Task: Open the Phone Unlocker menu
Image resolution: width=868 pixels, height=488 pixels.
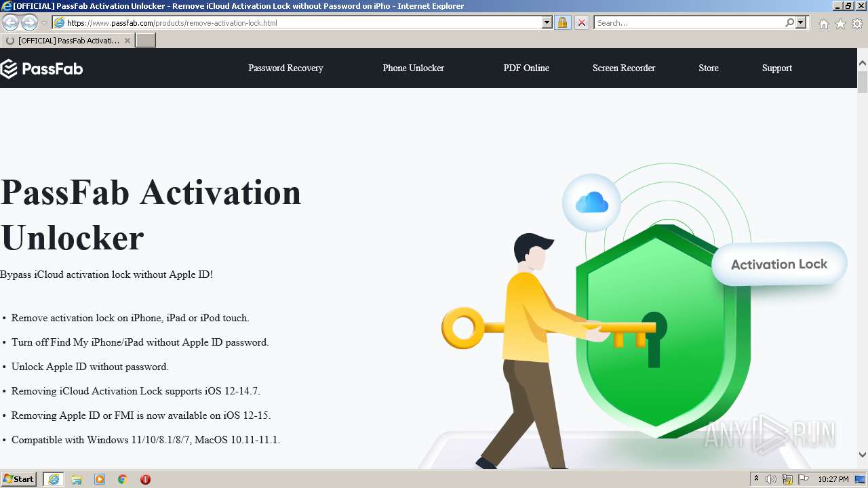Action: tap(413, 68)
